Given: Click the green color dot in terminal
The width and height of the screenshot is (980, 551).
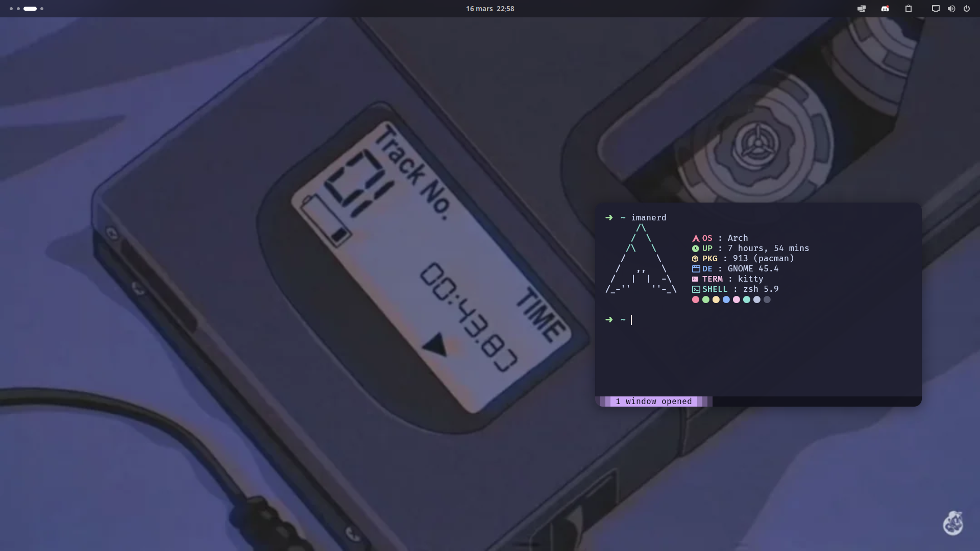Looking at the screenshot, I should pyautogui.click(x=706, y=300).
